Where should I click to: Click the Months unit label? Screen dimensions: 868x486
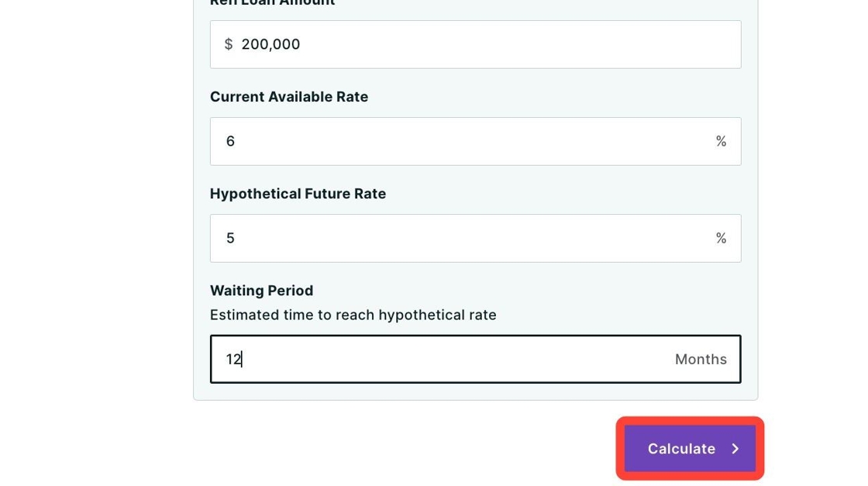[x=700, y=359]
